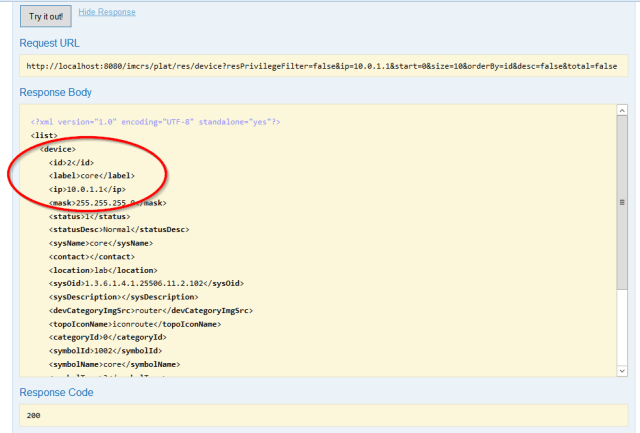Click the topoIconName iconroute line
Screen dimensions: 640x433
tap(135, 324)
